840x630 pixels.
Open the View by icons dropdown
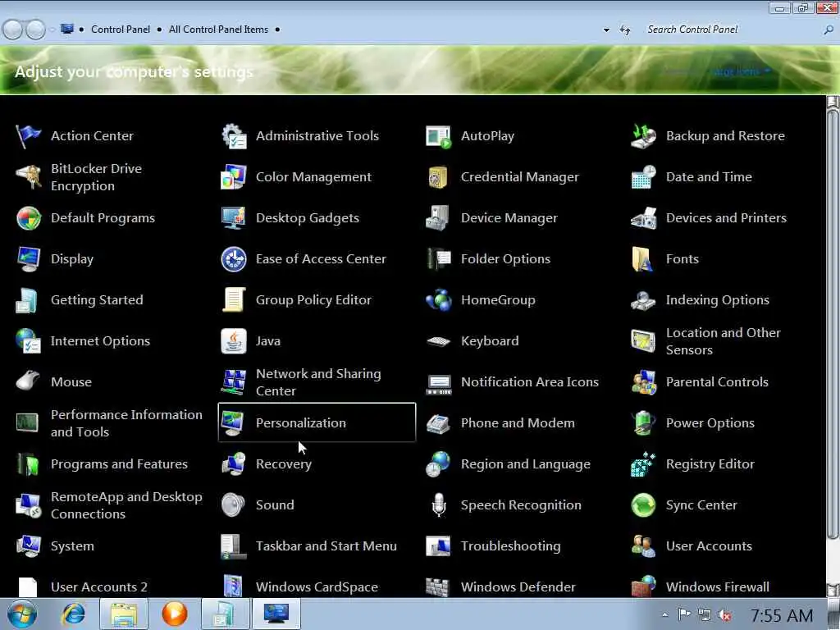point(741,71)
